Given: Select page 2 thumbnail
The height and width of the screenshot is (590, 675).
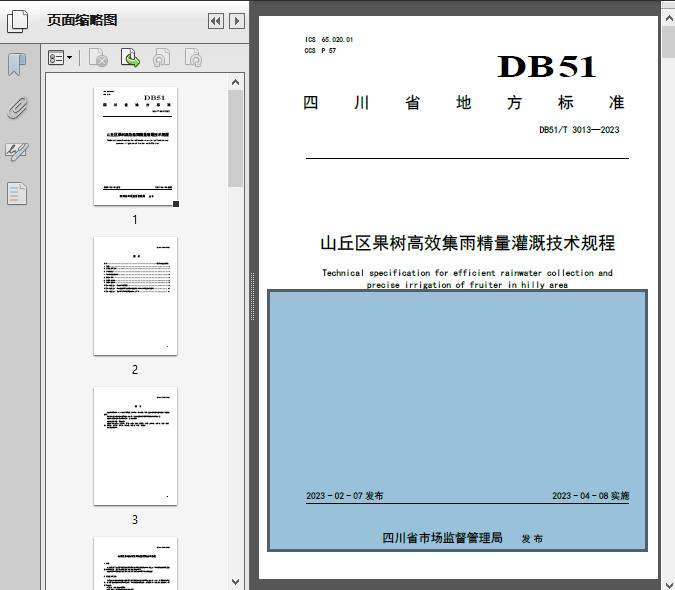Looking at the screenshot, I should pos(135,296).
